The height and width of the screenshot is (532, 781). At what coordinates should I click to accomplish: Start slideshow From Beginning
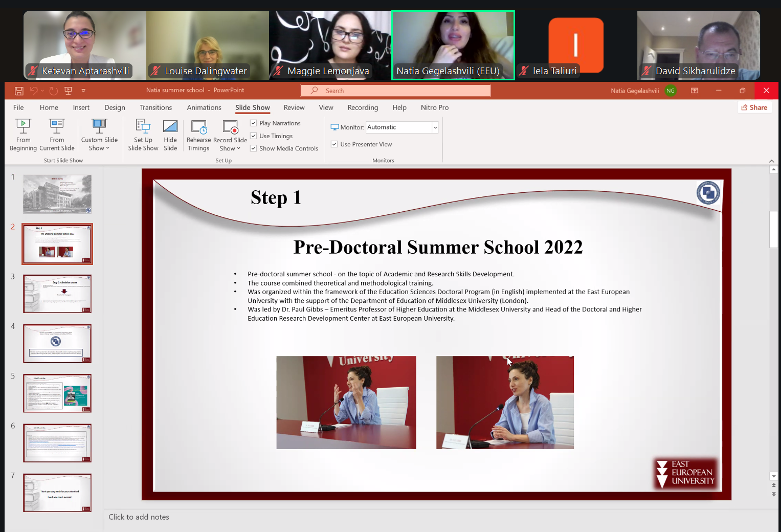pyautogui.click(x=23, y=135)
